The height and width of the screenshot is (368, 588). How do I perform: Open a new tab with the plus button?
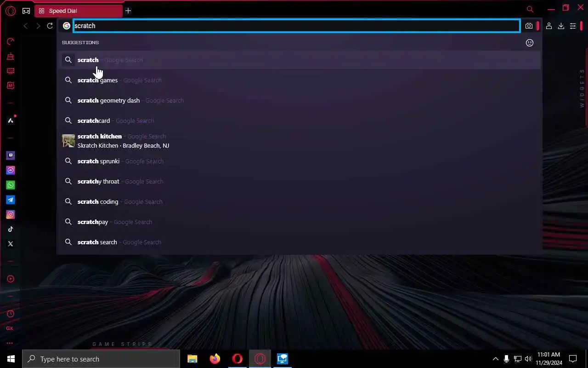128,11
